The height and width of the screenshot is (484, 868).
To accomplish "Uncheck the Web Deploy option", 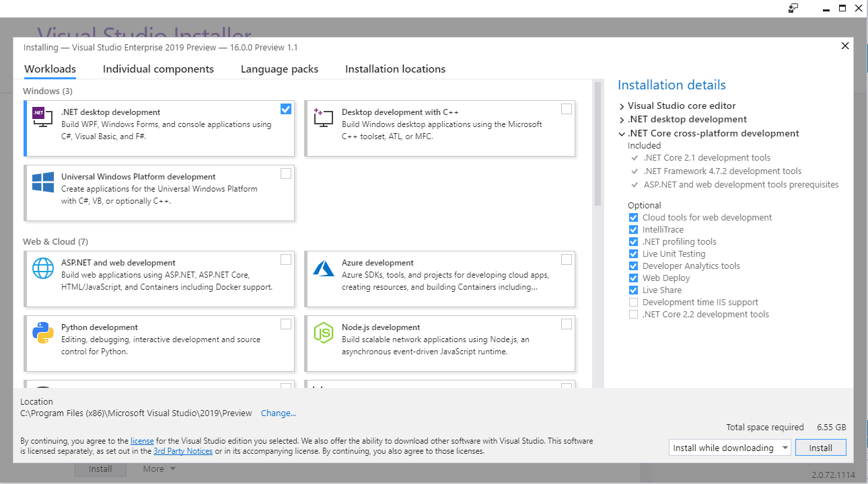I will (x=633, y=278).
